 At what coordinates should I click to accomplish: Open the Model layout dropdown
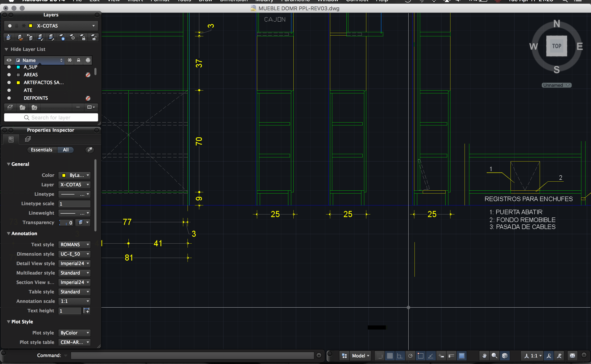point(360,356)
